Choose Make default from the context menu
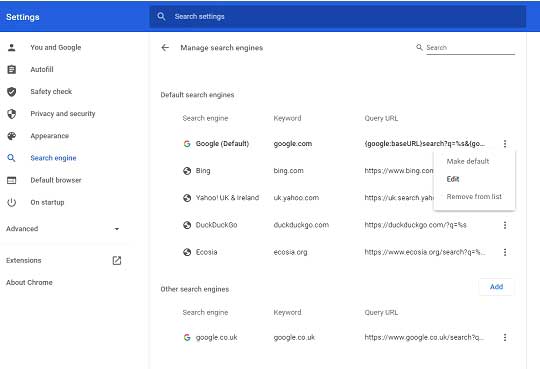 [x=468, y=161]
